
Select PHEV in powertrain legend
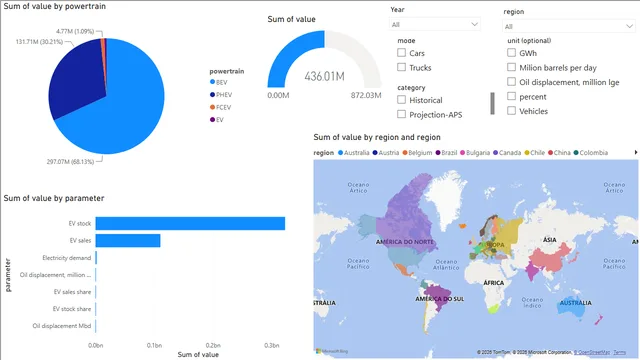(x=221, y=95)
